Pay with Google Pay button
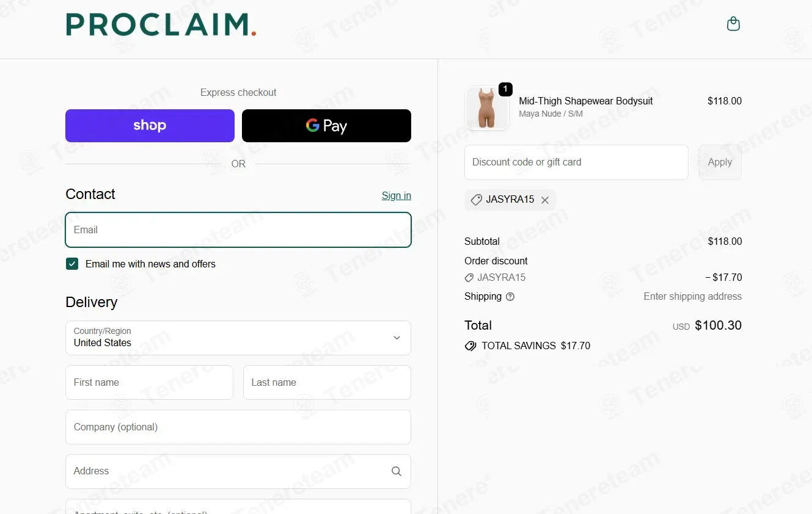The image size is (812, 514). point(326,126)
